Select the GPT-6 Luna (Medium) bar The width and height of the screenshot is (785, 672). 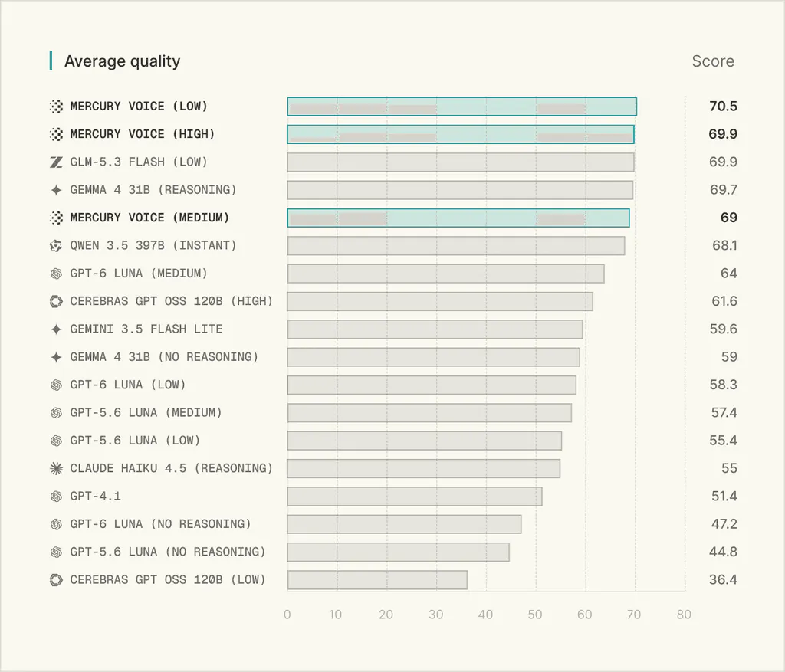click(x=446, y=274)
